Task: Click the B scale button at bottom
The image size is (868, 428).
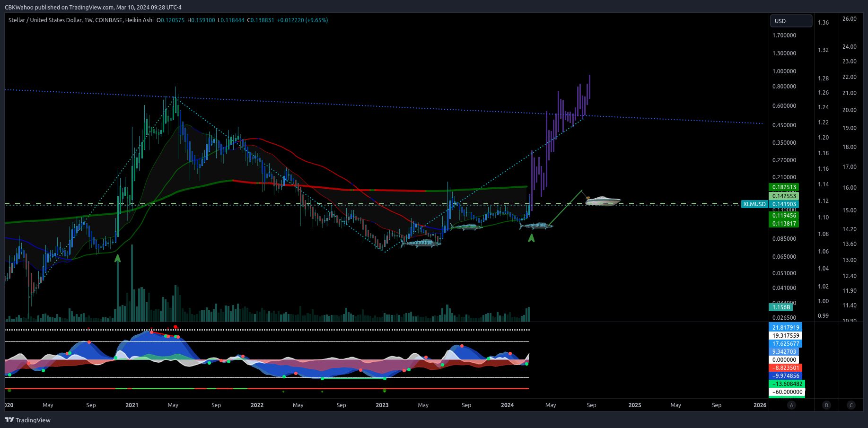Action: (826, 405)
